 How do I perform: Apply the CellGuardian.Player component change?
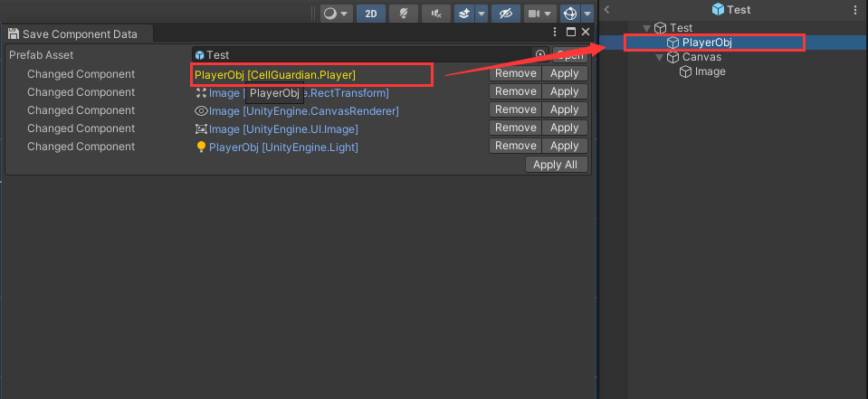click(x=564, y=73)
